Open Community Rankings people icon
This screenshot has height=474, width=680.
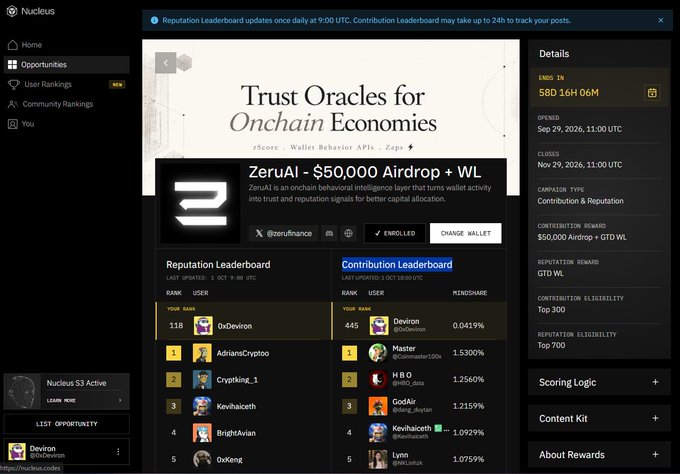pyautogui.click(x=13, y=104)
